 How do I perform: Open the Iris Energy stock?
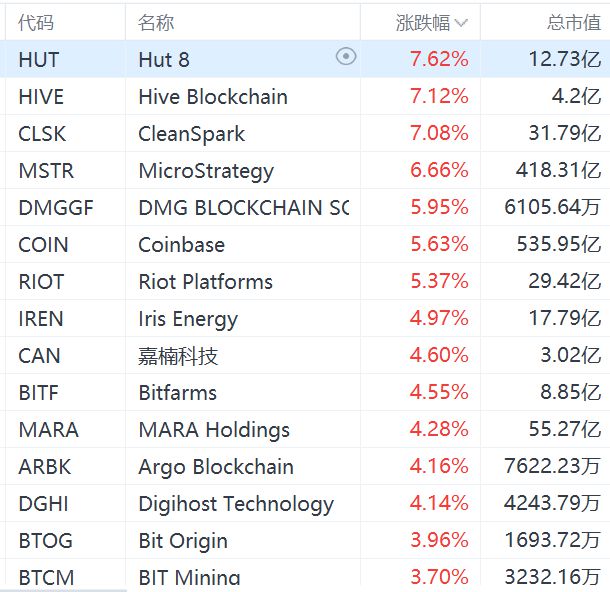pos(187,318)
